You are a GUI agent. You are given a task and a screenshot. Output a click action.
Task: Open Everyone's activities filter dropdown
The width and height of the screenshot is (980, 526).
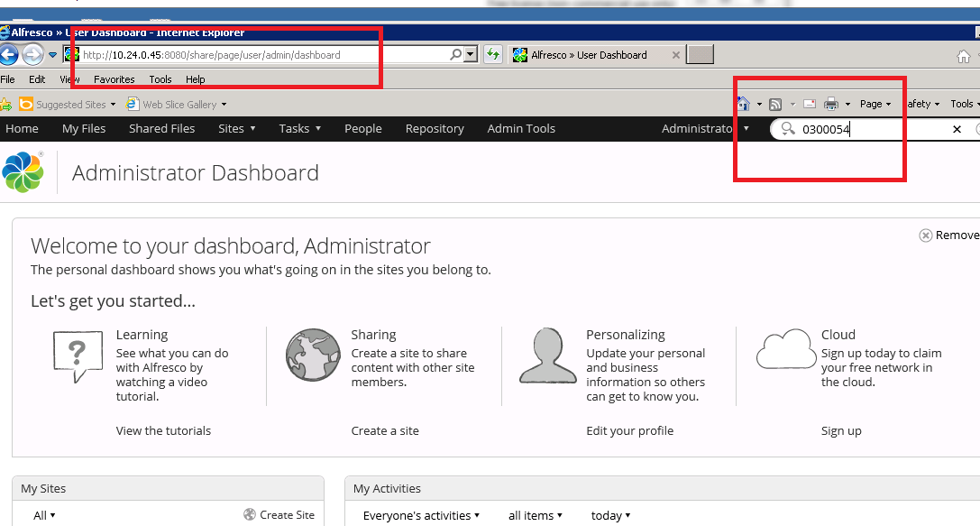click(x=421, y=516)
